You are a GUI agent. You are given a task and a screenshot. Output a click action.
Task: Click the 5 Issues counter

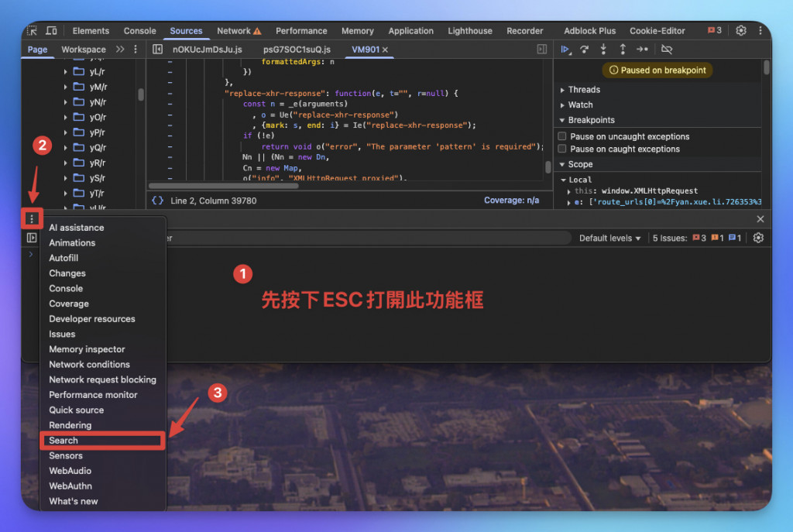coord(697,238)
